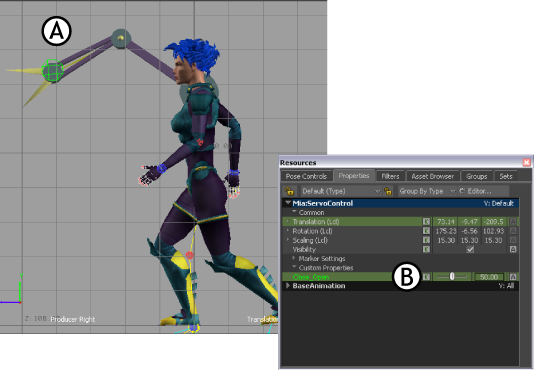
Task: Click the Visibility property label
Action: (304, 249)
